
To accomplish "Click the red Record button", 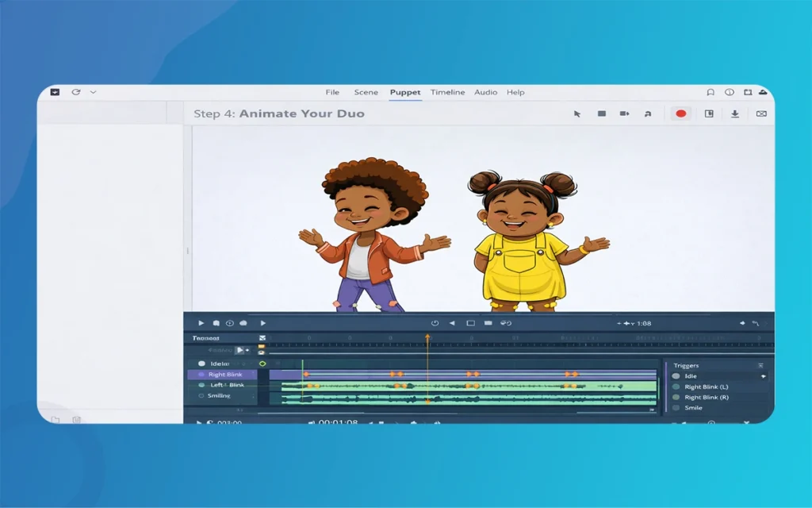I will click(680, 114).
